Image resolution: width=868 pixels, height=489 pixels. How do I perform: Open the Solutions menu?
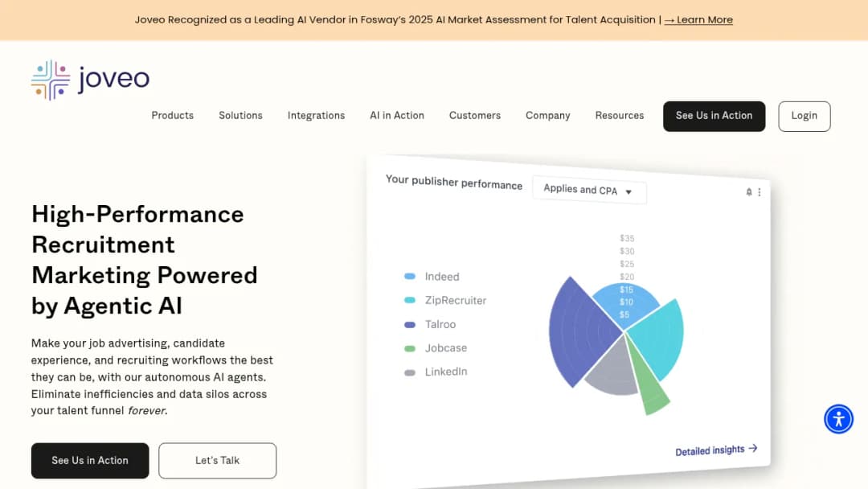[241, 115]
